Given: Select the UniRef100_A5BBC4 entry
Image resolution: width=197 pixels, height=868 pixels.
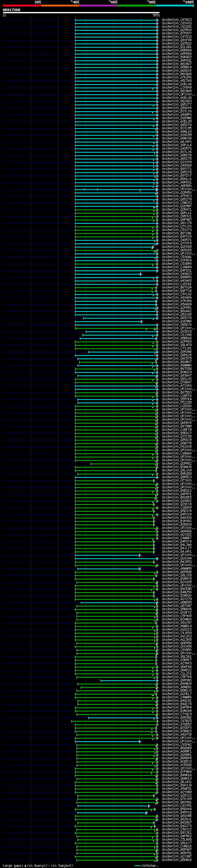Looking at the screenshot, I should click(177, 67).
